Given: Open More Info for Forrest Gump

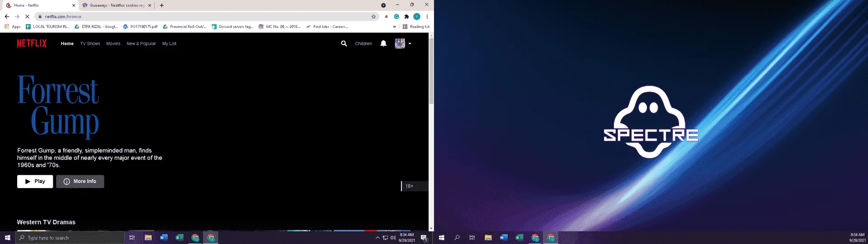Looking at the screenshot, I should coord(80,181).
